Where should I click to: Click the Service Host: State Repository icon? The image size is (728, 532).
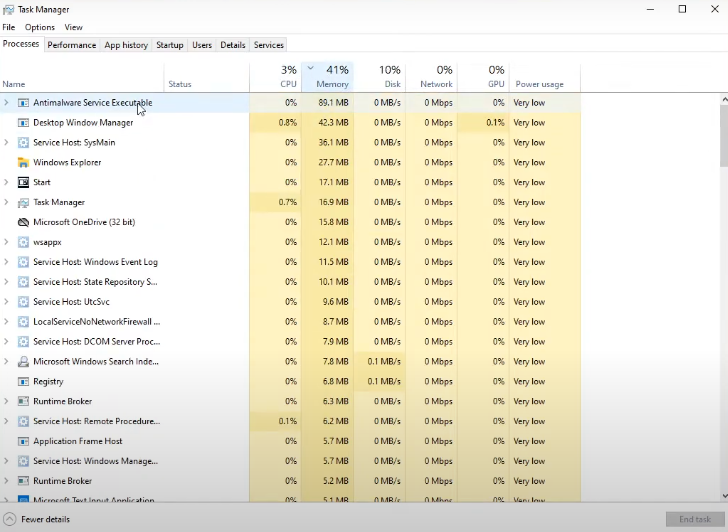(x=23, y=282)
